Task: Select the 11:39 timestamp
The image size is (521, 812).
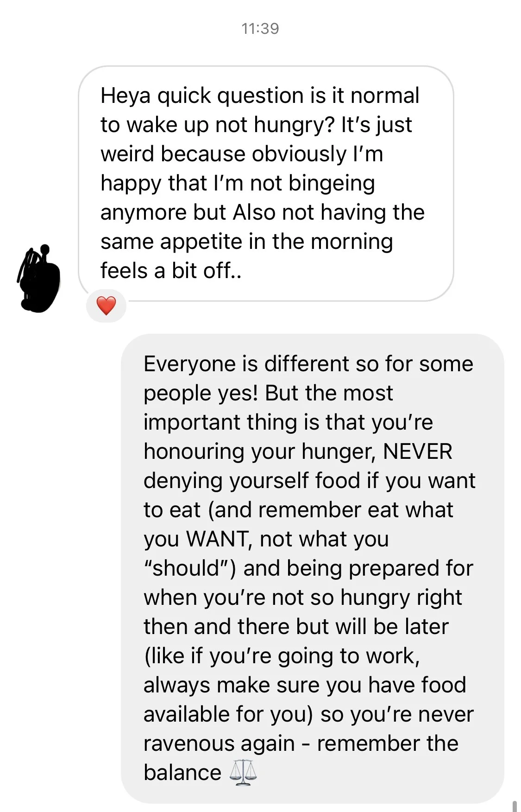Action: pos(260,29)
